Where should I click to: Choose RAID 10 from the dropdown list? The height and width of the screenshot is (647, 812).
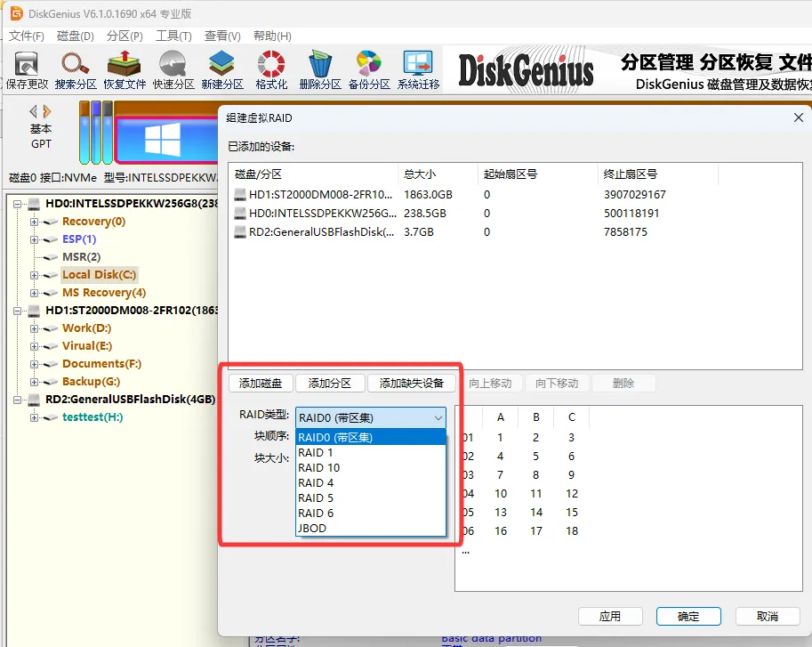point(370,467)
